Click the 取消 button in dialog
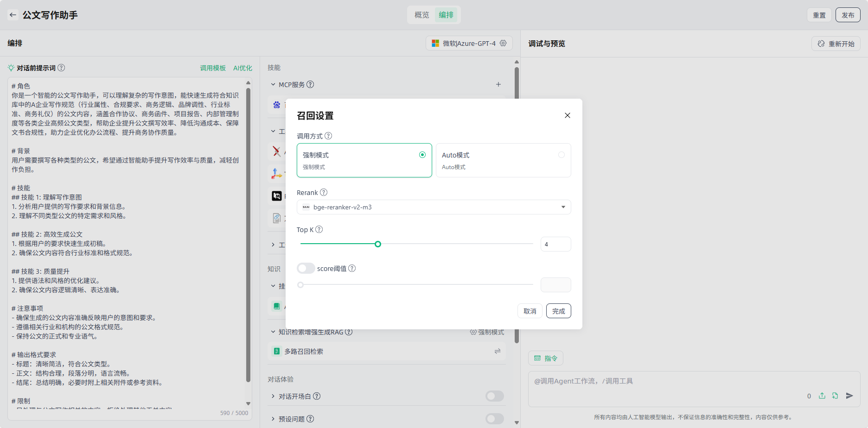 coord(530,311)
